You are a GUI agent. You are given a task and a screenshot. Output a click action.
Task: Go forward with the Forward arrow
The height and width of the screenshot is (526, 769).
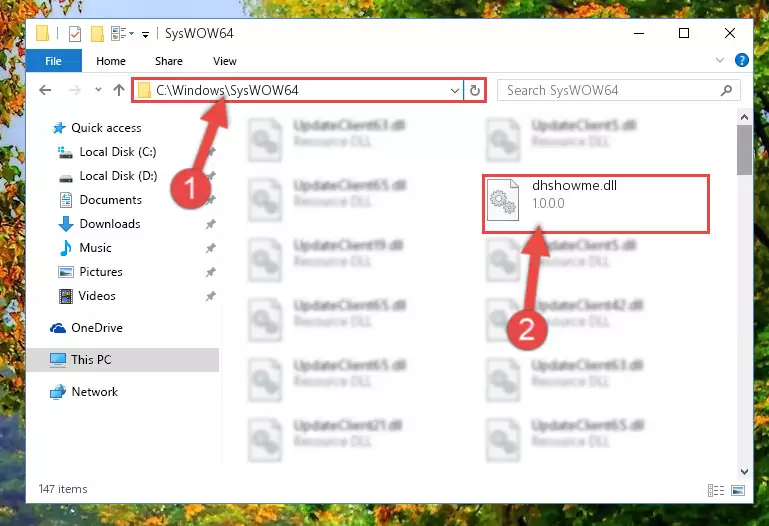75,90
